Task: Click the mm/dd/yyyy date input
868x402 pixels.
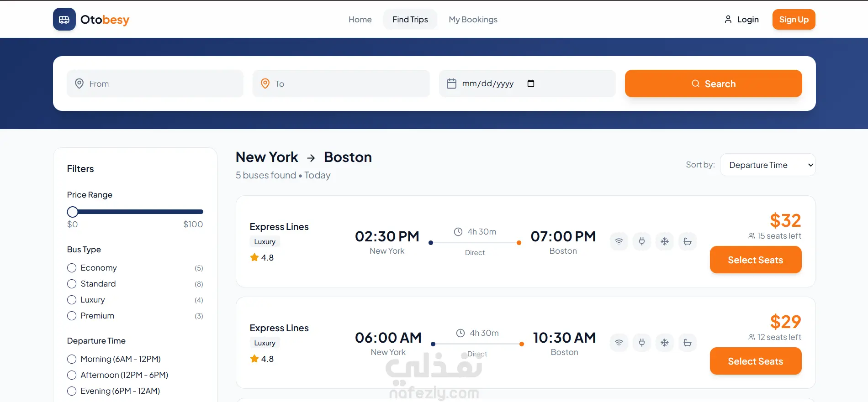Action: (527, 84)
